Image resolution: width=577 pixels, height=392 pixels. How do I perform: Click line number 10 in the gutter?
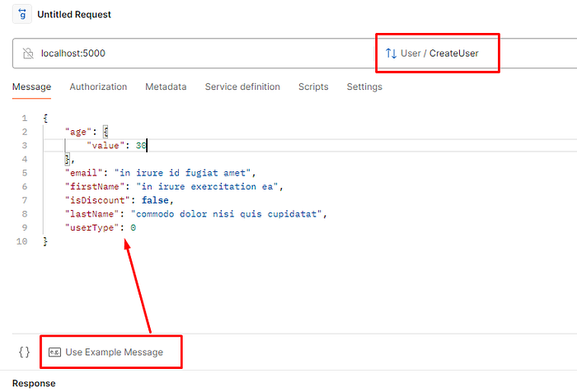pos(21,241)
